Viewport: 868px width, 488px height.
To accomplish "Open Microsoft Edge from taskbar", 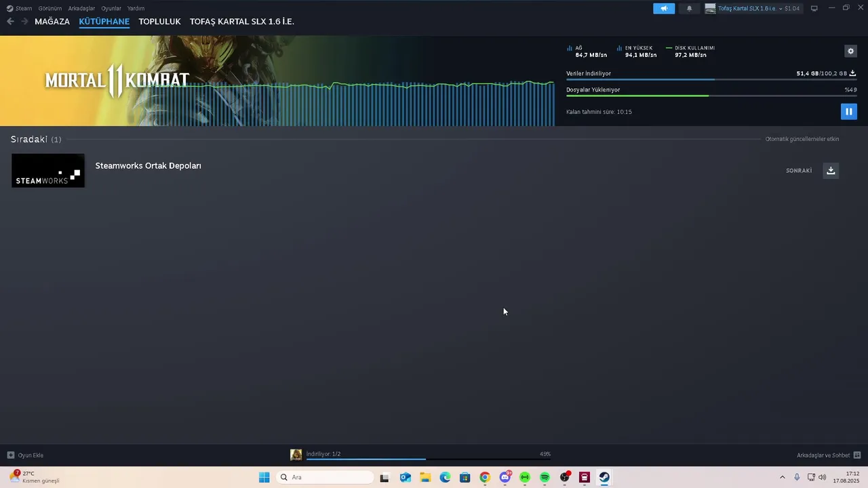I will coord(445,478).
